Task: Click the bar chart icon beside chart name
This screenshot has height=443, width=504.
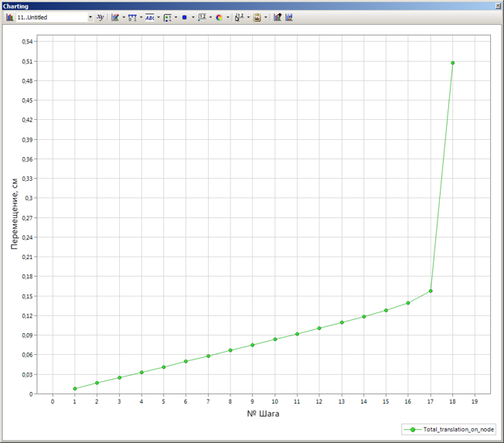Action: (x=10, y=17)
